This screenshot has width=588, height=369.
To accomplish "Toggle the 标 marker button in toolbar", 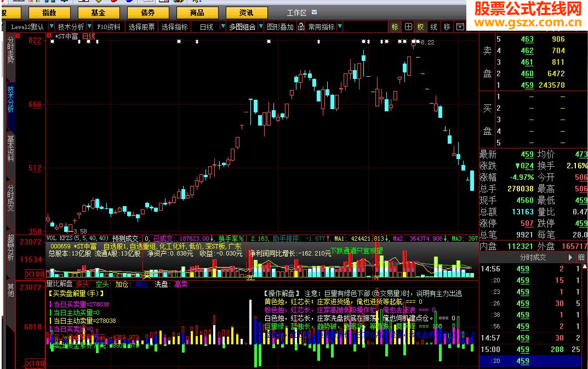I will tap(395, 26).
